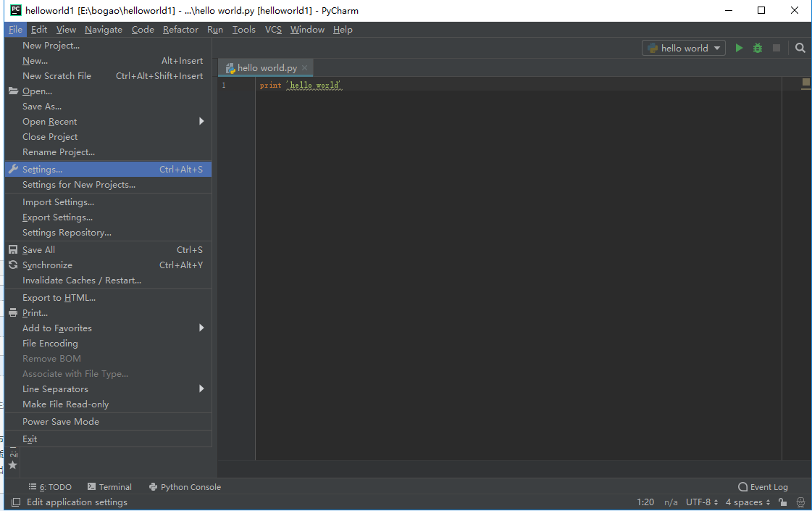Open the Window menu
The image size is (812, 511).
point(307,30)
